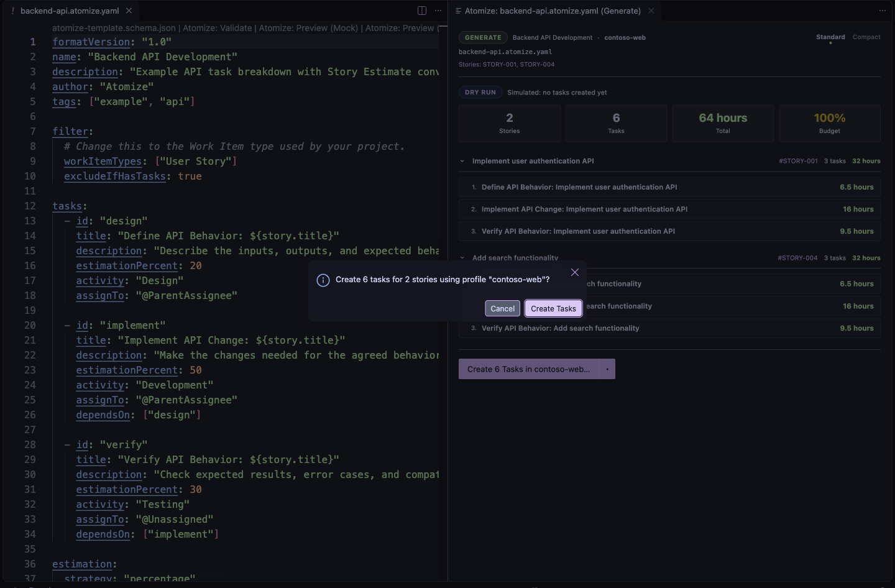The width and height of the screenshot is (895, 588).
Task: Open the dropdown arrow beside Create 6 Tasks
Action: tap(607, 369)
